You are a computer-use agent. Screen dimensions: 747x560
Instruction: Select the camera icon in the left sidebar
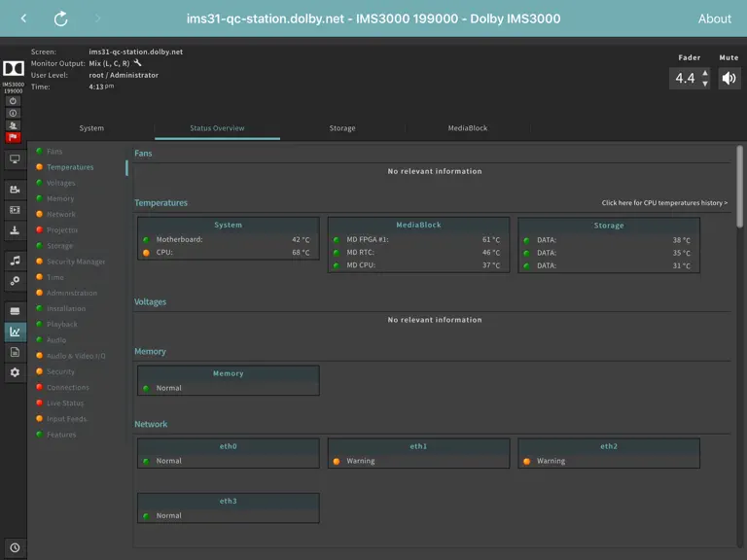pyautogui.click(x=15, y=190)
